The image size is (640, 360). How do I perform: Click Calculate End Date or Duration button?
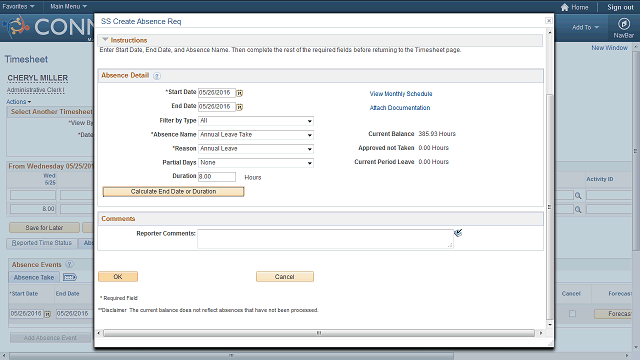[x=173, y=192]
